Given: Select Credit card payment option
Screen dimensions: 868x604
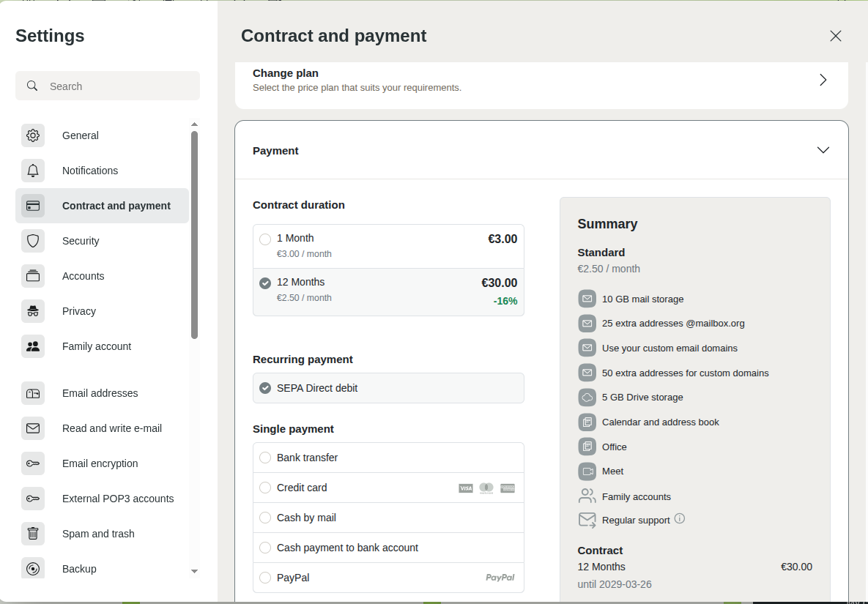Looking at the screenshot, I should coord(265,488).
